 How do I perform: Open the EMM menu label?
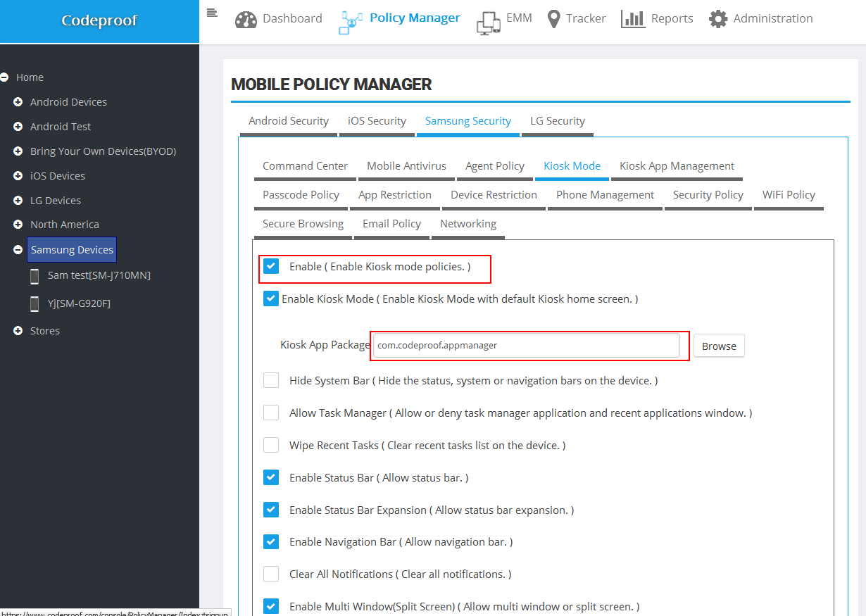(x=520, y=18)
